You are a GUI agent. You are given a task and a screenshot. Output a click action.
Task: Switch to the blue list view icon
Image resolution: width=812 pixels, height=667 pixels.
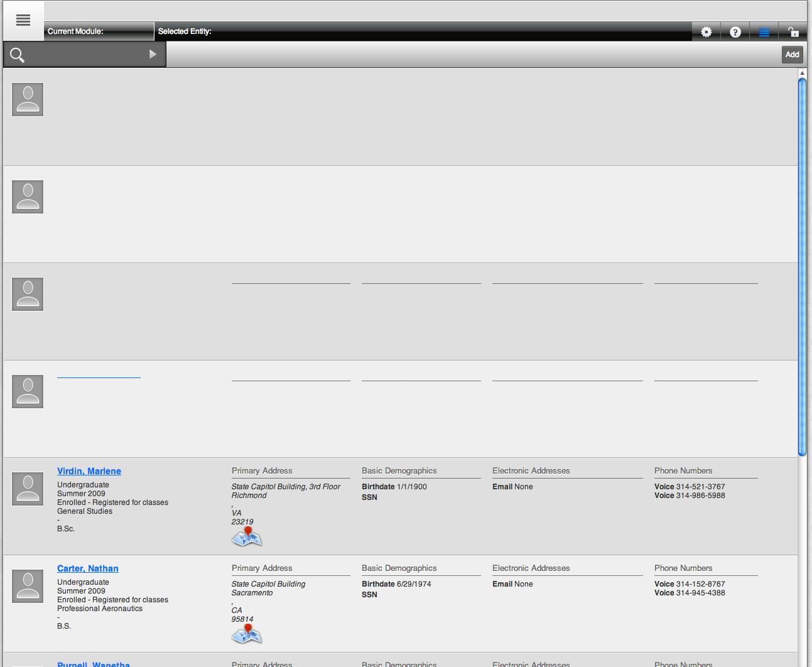[x=764, y=32]
